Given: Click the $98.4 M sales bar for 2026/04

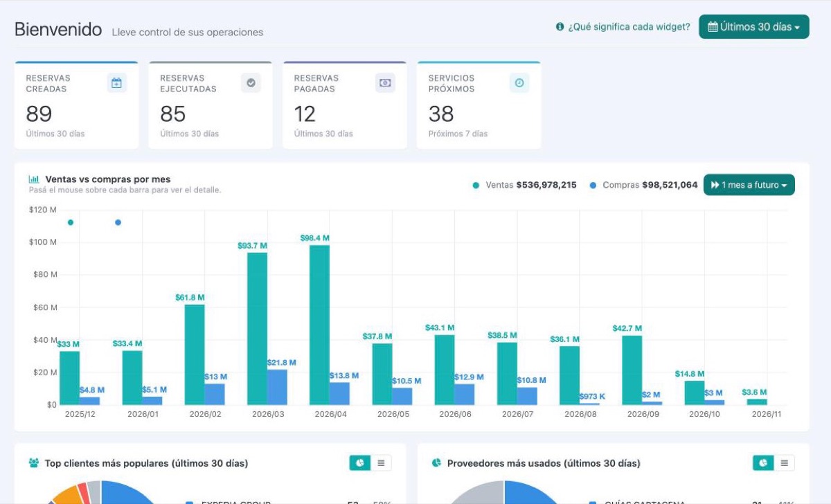Looking at the screenshot, I should coord(319,325).
